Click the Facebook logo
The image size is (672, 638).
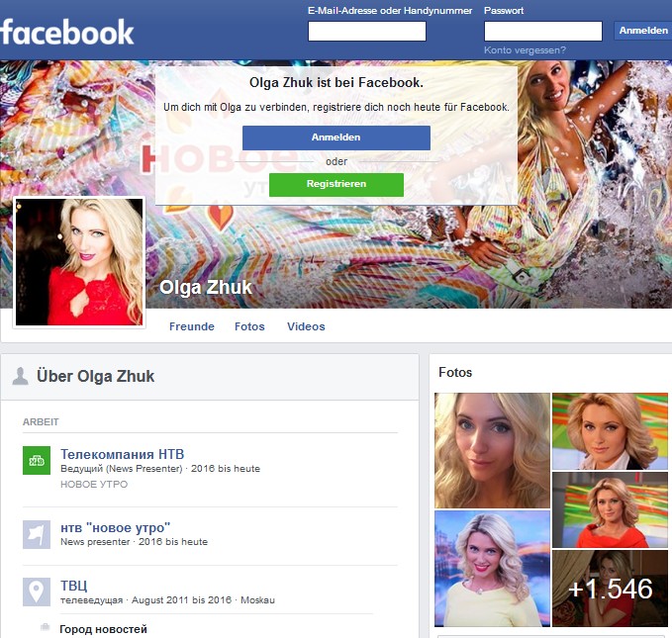click(67, 32)
